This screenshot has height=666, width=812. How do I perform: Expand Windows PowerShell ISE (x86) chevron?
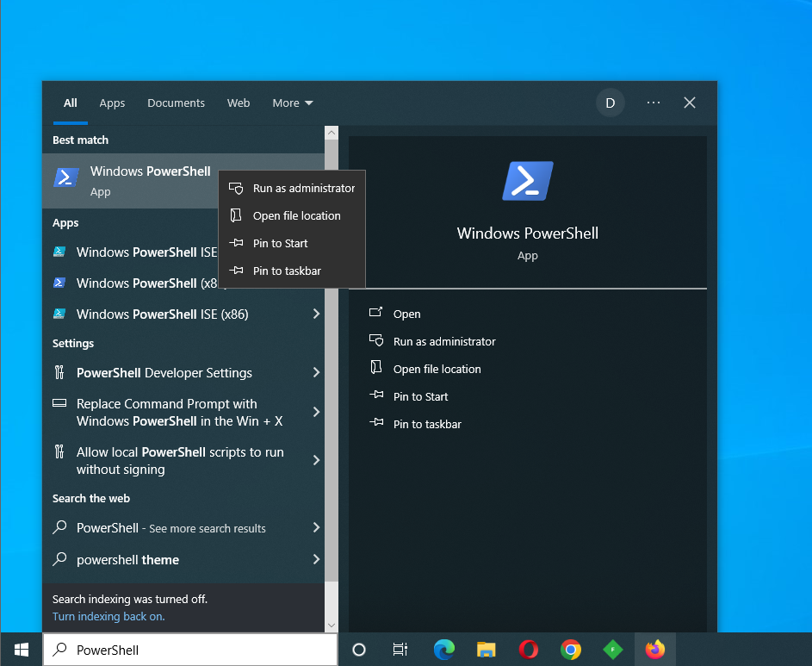coord(316,314)
